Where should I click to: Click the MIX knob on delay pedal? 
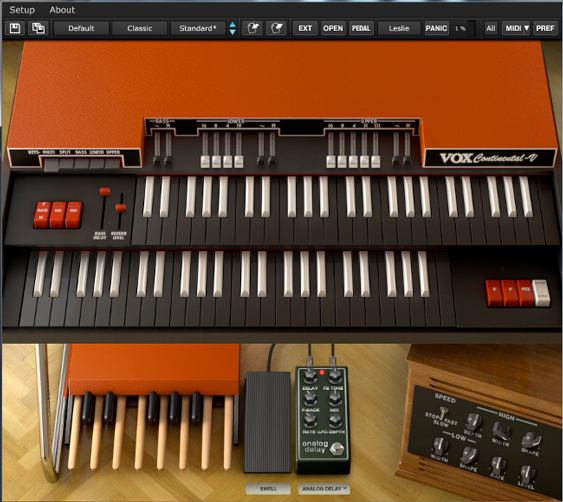tap(335, 399)
